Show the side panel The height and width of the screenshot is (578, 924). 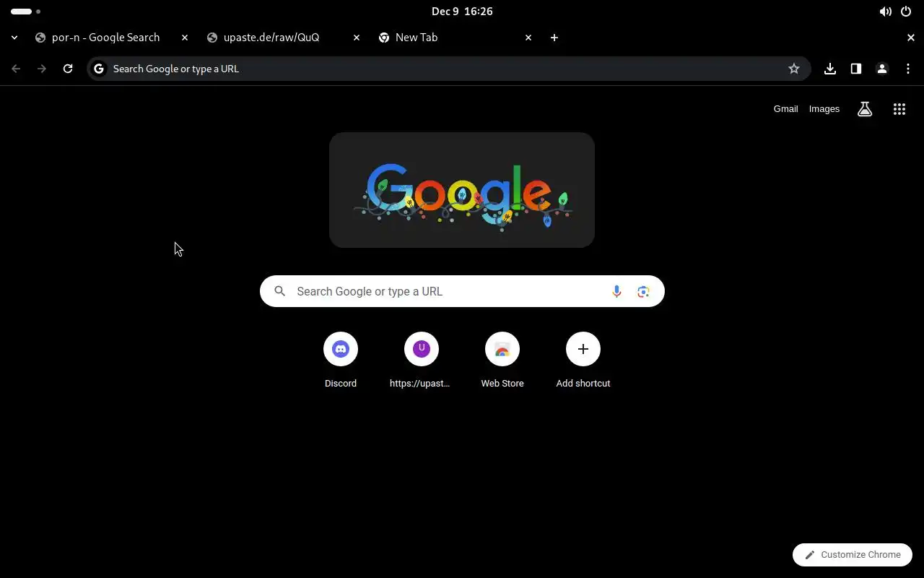coord(856,69)
